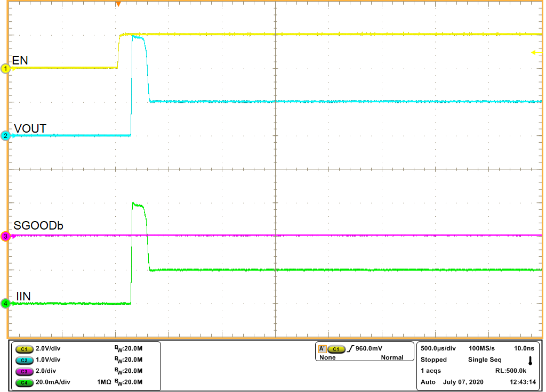Open the RL:500.0k record length setting

coord(511,371)
